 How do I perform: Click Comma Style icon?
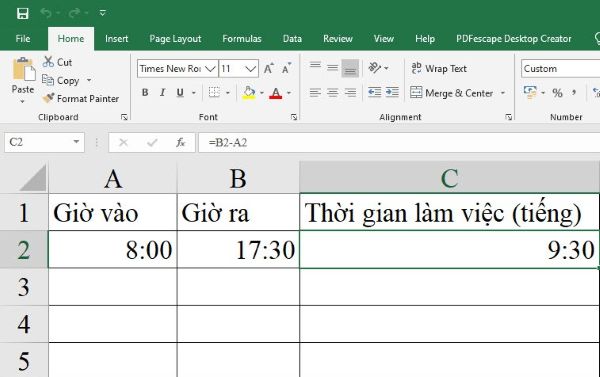coord(574,93)
